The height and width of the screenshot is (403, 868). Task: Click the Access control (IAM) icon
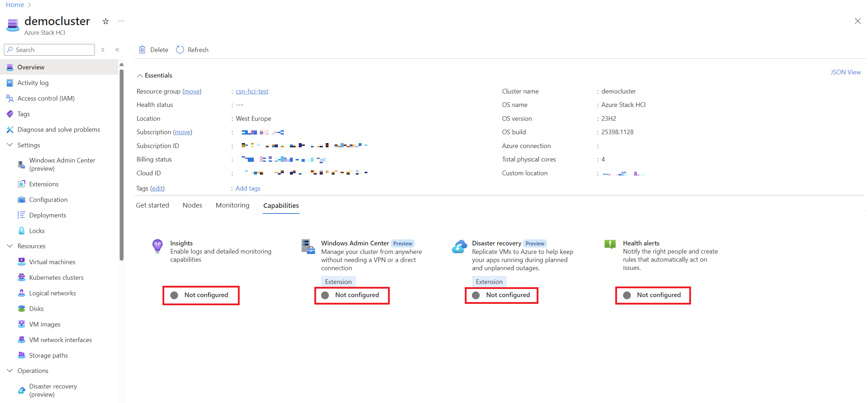(x=10, y=98)
